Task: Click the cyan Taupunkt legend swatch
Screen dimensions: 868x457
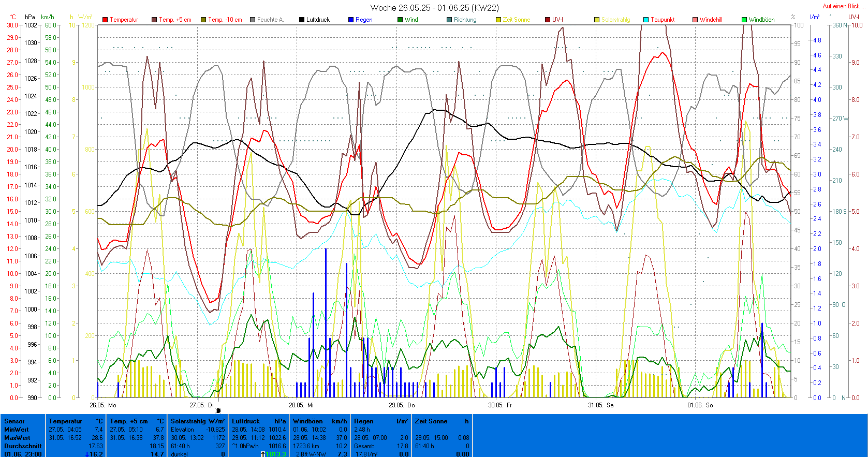Action: tap(646, 20)
